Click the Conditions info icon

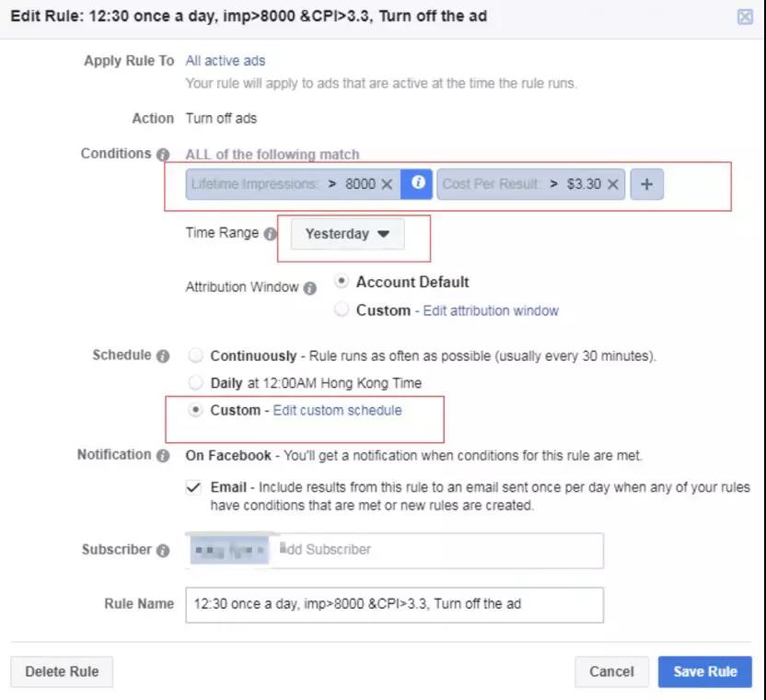(x=163, y=155)
